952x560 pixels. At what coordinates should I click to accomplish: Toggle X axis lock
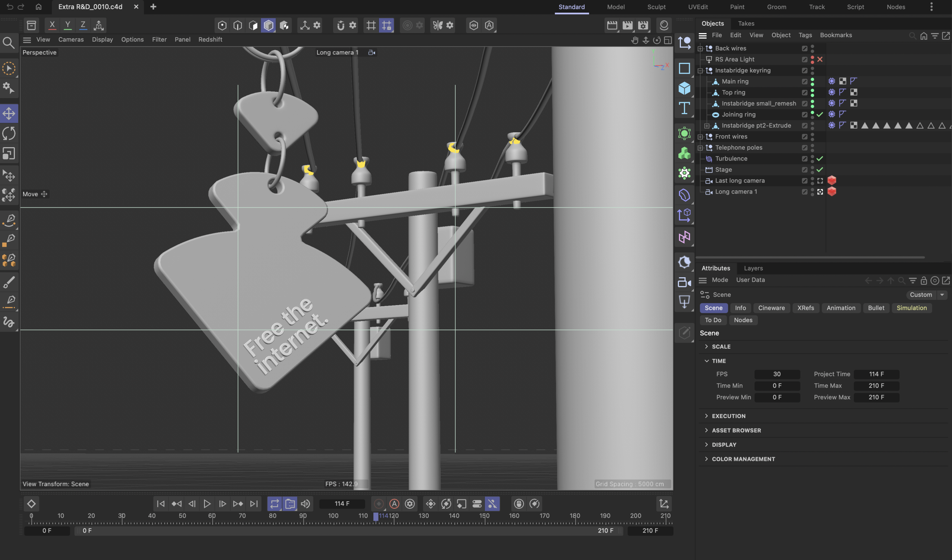(x=52, y=25)
